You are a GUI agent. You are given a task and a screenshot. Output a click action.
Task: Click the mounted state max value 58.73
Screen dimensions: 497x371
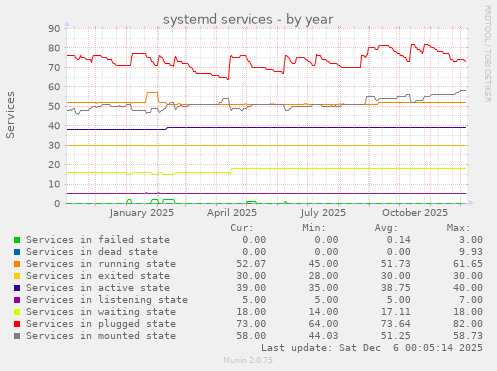click(x=468, y=336)
